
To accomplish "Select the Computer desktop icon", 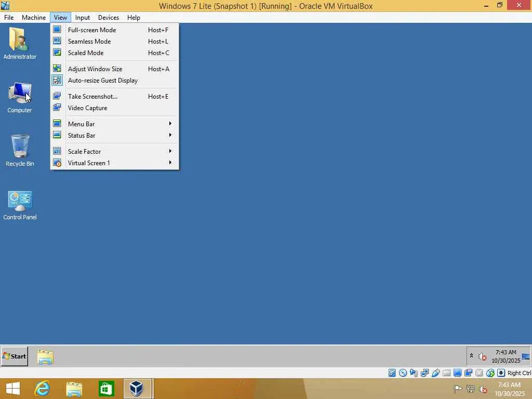I will click(x=20, y=98).
